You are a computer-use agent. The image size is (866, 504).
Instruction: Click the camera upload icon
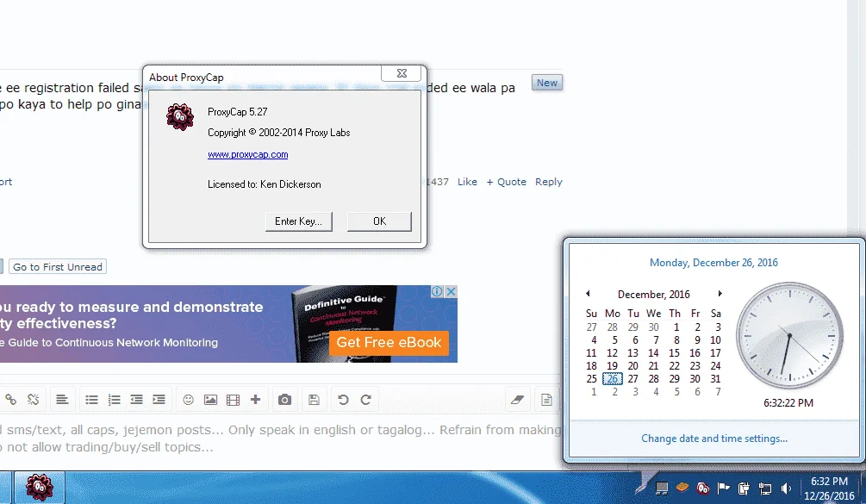(284, 399)
